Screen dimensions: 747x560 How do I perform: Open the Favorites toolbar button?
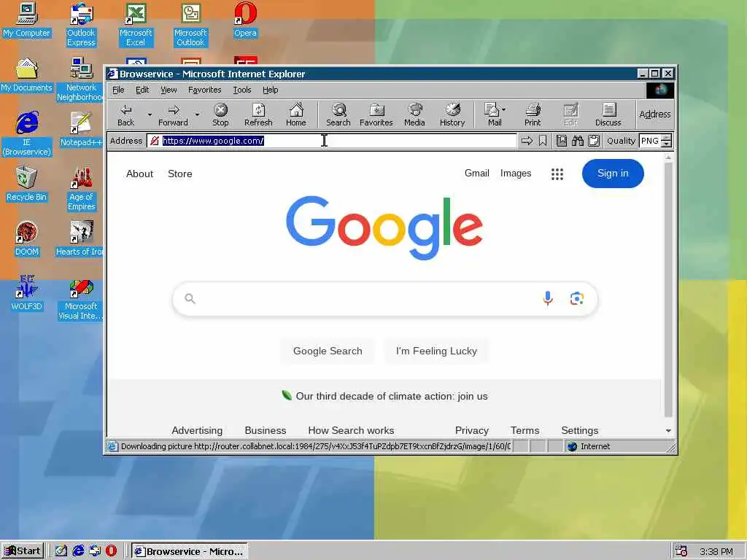(376, 114)
